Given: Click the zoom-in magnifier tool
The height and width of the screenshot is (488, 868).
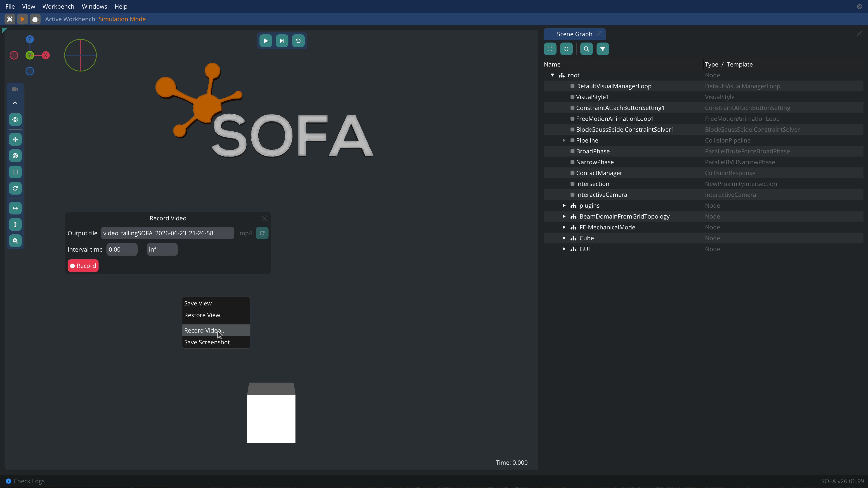Looking at the screenshot, I should pyautogui.click(x=15, y=241).
